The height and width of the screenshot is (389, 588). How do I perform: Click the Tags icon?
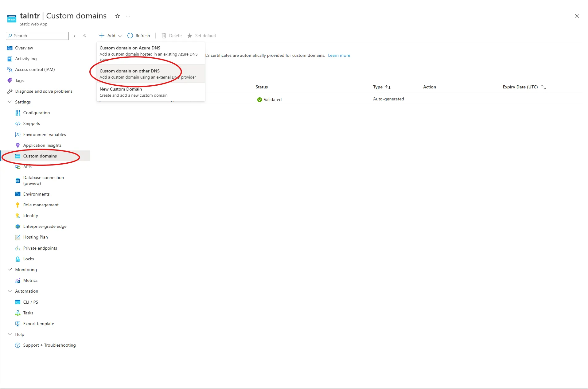pos(10,80)
